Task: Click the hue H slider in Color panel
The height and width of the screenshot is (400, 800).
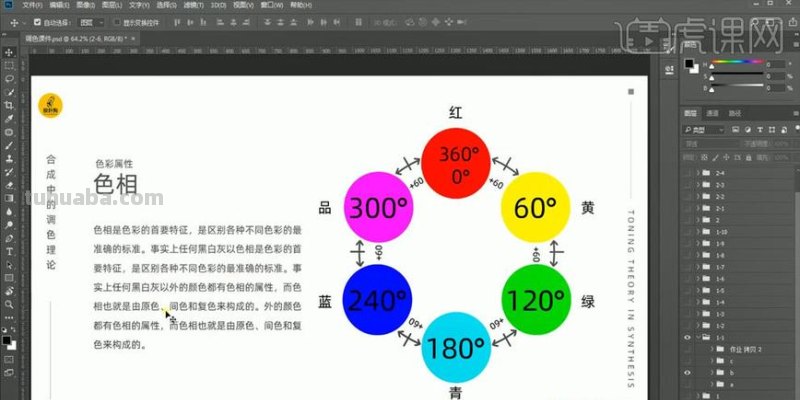Action: pos(738,62)
